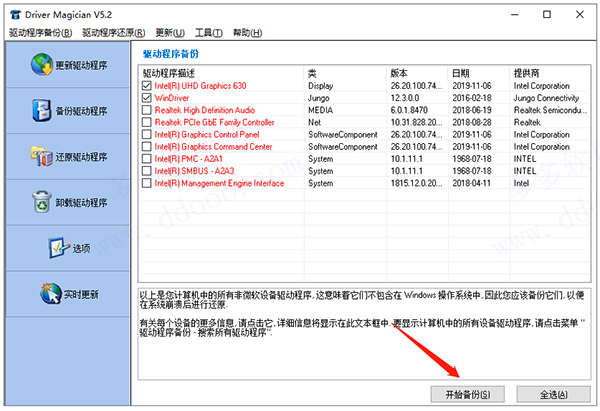Tick the Intel(R) PMC - A2A1 checkbox
This screenshot has height=411, width=600.
pos(147,158)
